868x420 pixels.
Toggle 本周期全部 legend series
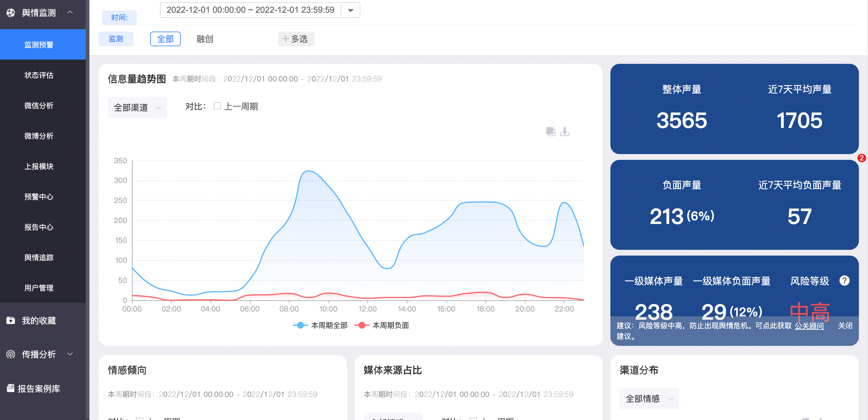coord(320,325)
